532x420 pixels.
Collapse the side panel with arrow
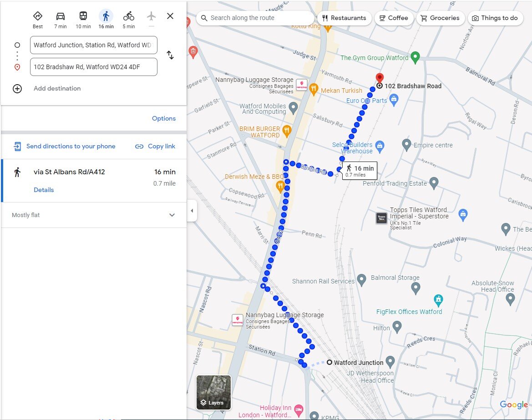tap(192, 211)
